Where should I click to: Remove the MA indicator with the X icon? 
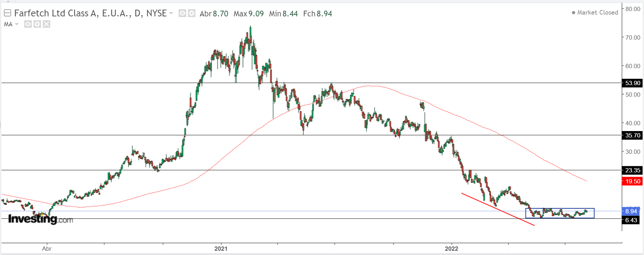pos(46,24)
